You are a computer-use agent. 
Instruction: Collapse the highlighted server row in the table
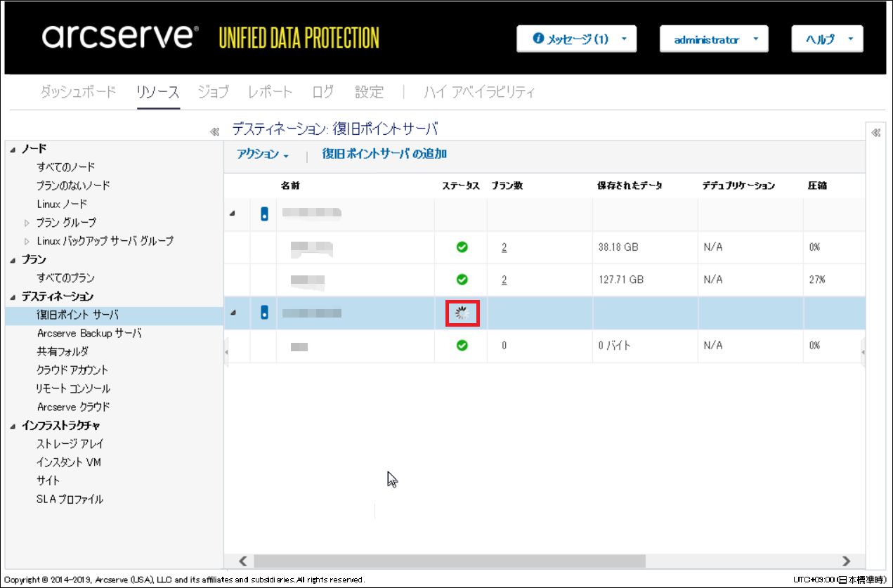(233, 313)
